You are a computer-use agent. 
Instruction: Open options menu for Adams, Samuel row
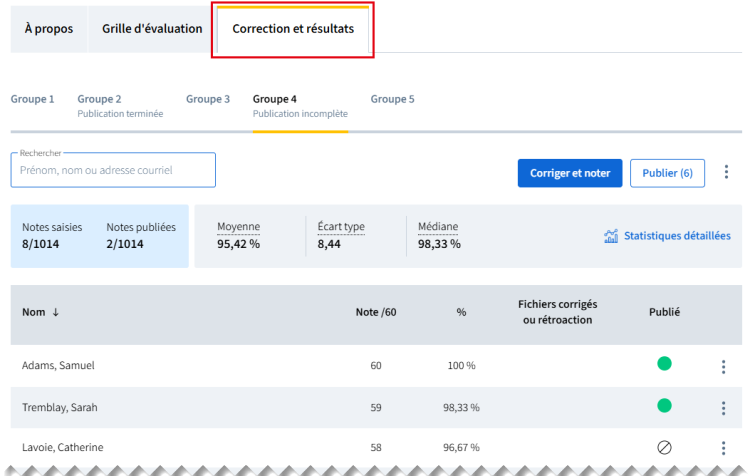[x=723, y=366]
